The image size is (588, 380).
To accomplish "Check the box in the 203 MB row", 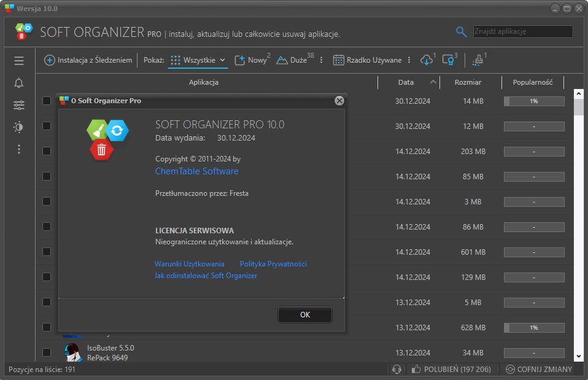I will (47, 151).
